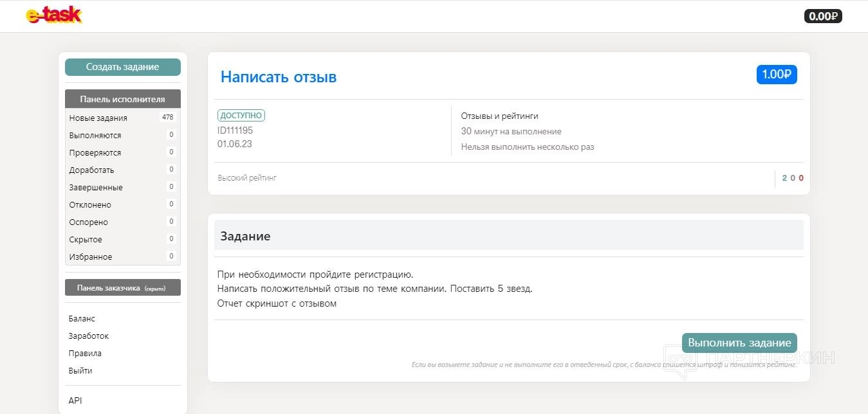The height and width of the screenshot is (414, 868).
Task: Click the 1.00₽ task price badge
Action: pos(777,75)
